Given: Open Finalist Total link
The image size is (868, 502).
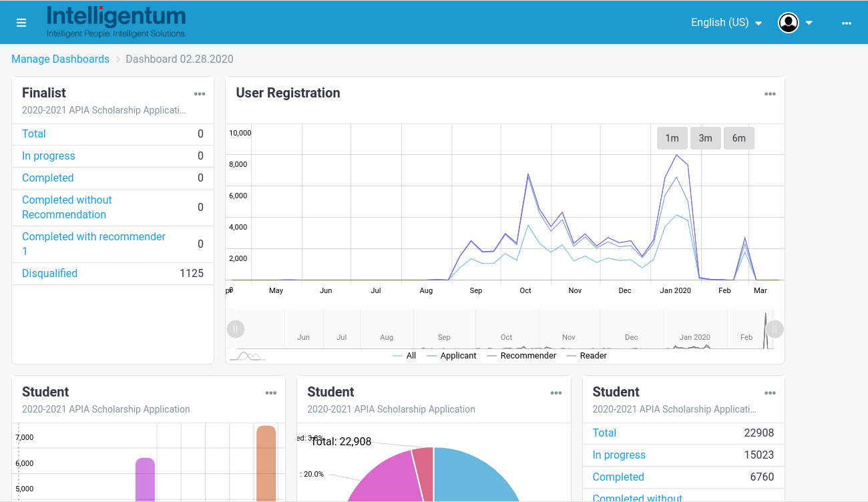Looking at the screenshot, I should (34, 134).
